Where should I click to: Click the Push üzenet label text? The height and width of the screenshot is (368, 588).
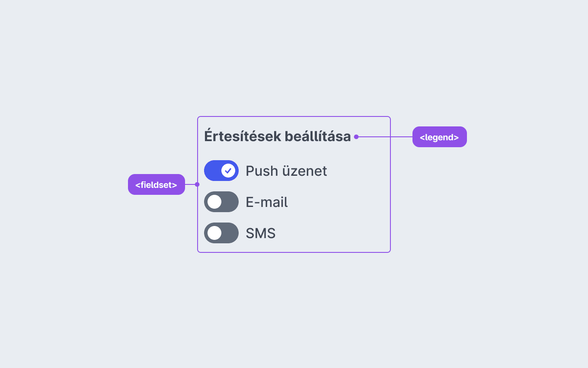click(x=286, y=171)
